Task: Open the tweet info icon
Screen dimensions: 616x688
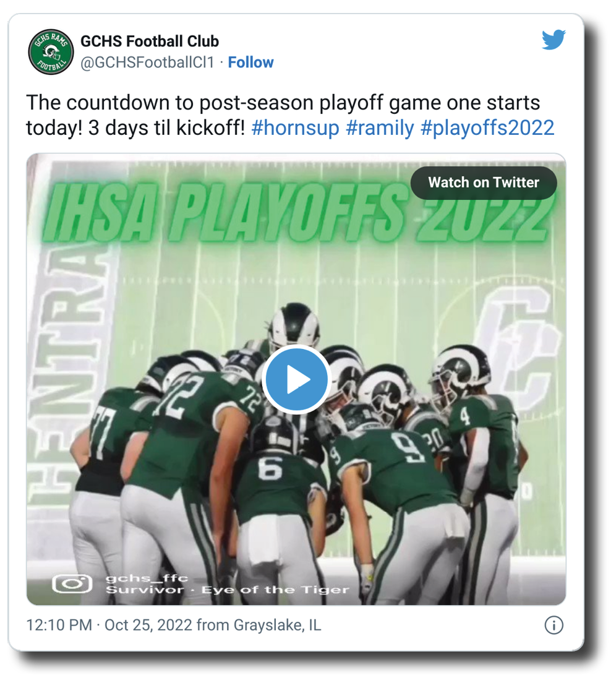Action: pos(554,625)
